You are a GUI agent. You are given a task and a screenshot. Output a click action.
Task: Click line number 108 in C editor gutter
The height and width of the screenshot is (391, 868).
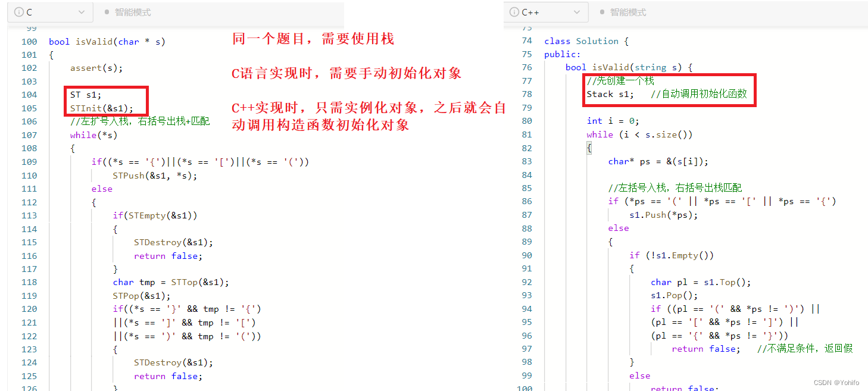coord(29,148)
